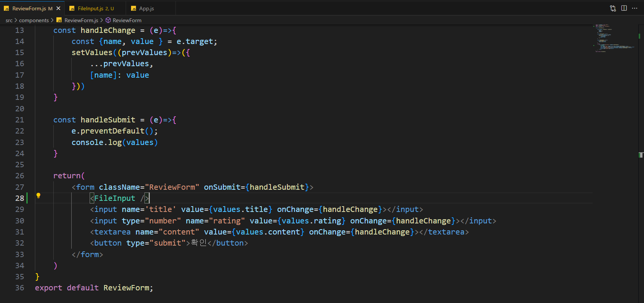Click the Korean text '확인' on line 32
Viewport: 644px width, 303px height.
pyautogui.click(x=199, y=243)
